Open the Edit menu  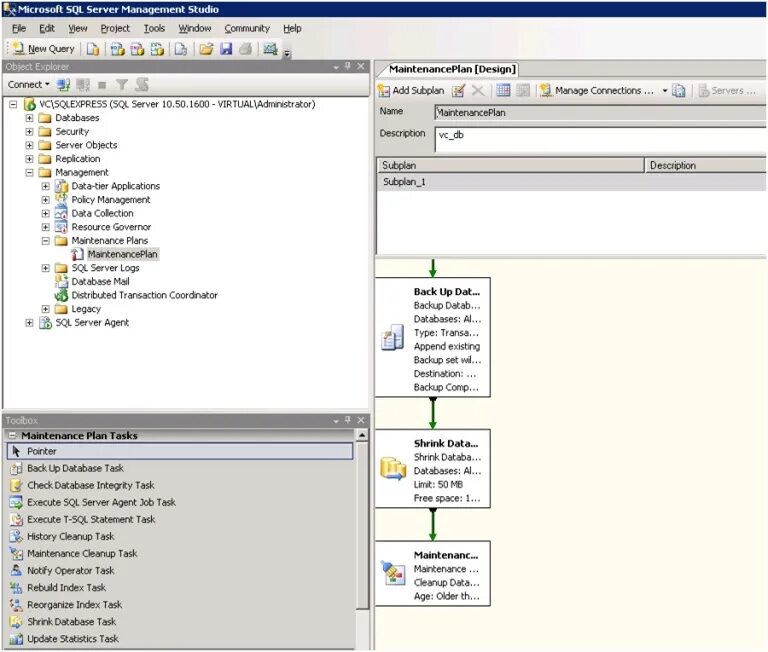(x=47, y=28)
